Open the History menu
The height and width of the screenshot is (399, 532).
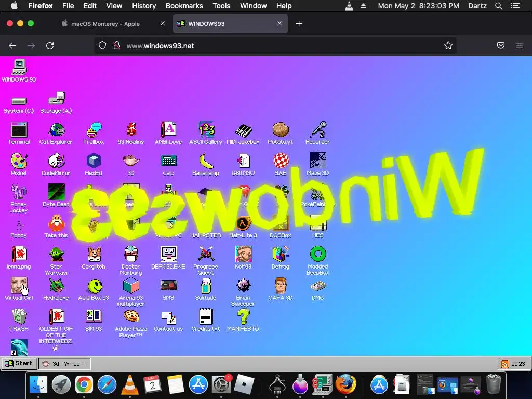(x=144, y=6)
